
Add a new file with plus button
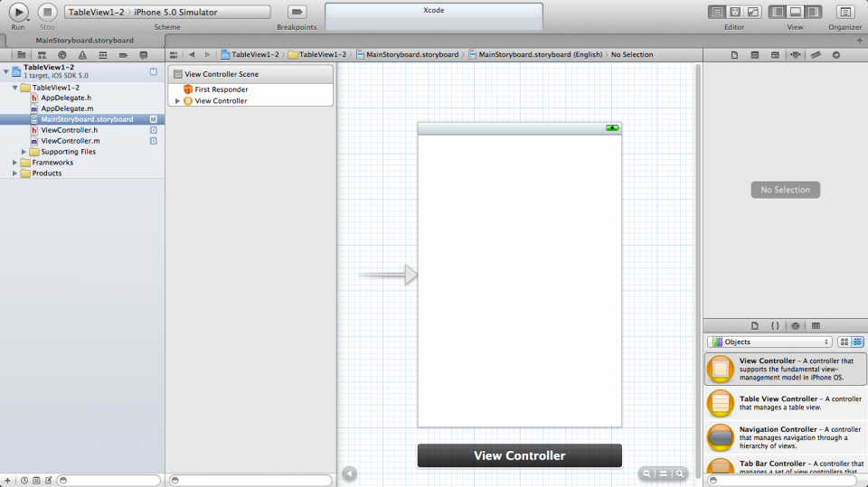(7, 481)
